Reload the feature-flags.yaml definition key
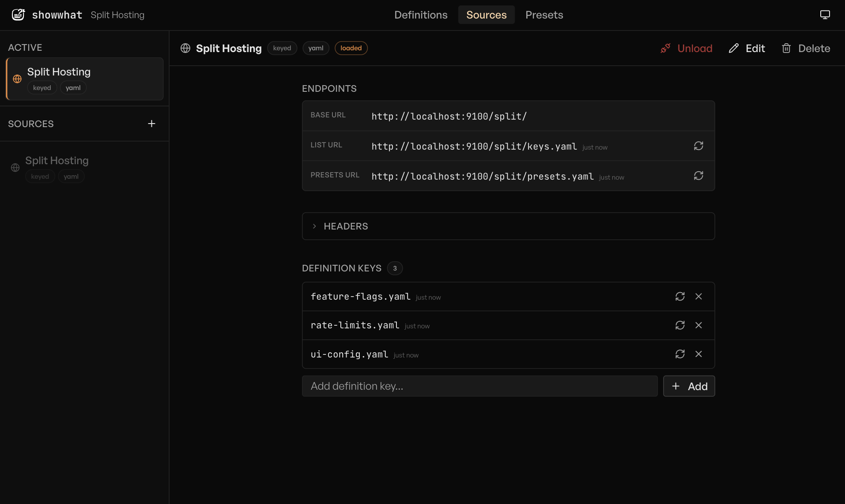The height and width of the screenshot is (504, 845). [680, 296]
